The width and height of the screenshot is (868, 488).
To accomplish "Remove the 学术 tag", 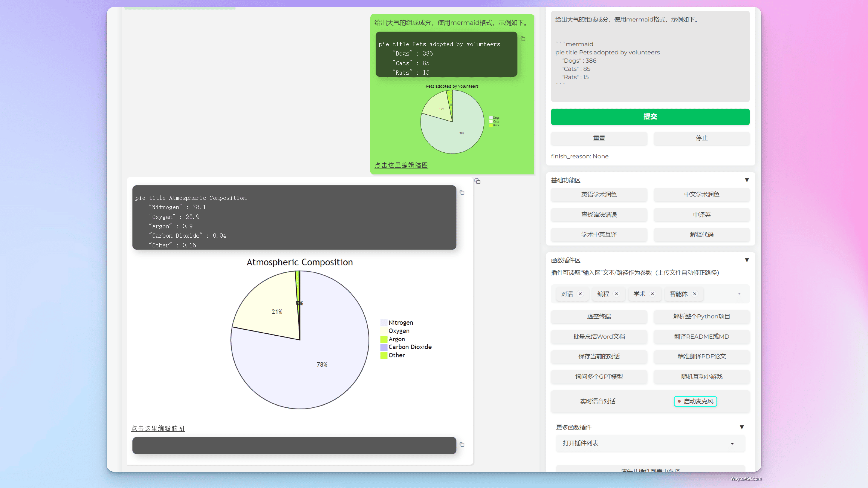I will [652, 294].
